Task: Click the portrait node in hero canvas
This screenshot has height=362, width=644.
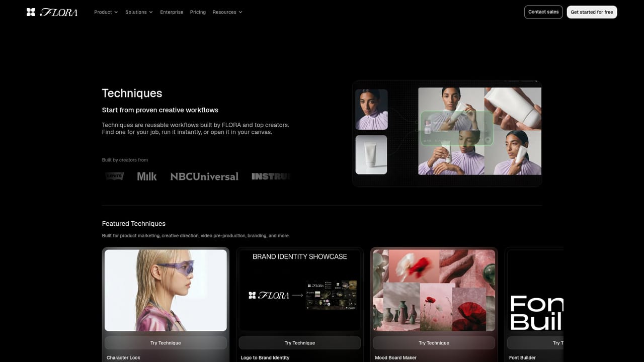Action: 371,110
